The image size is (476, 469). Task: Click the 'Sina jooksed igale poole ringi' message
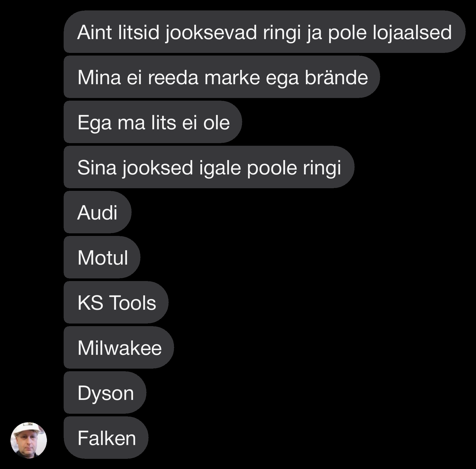209,167
